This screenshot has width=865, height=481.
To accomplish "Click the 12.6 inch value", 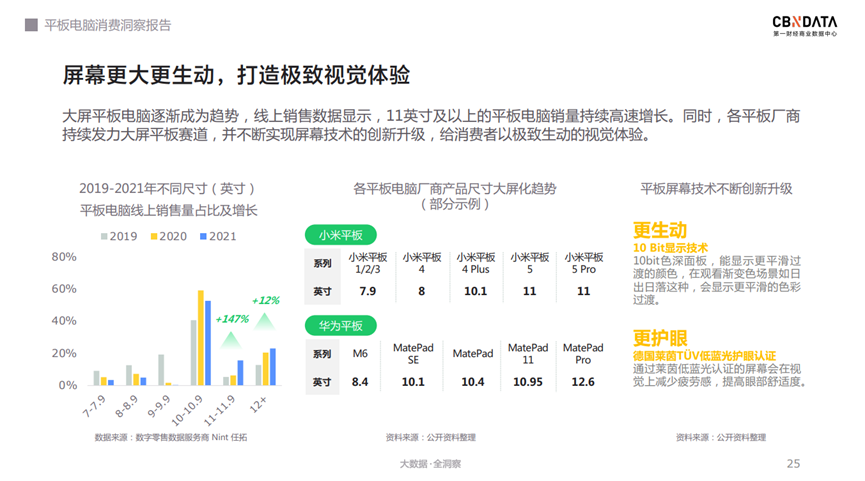I will [x=583, y=382].
